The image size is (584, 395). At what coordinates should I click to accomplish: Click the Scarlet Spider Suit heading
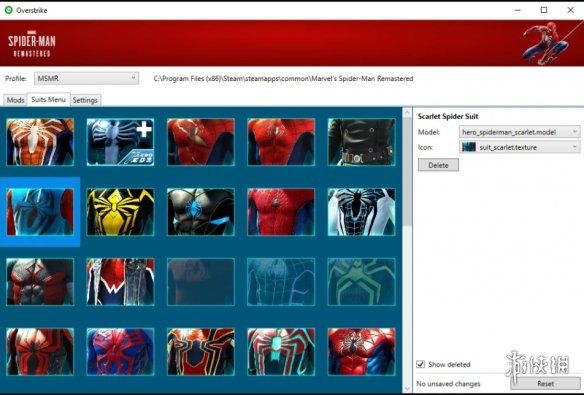click(x=448, y=116)
